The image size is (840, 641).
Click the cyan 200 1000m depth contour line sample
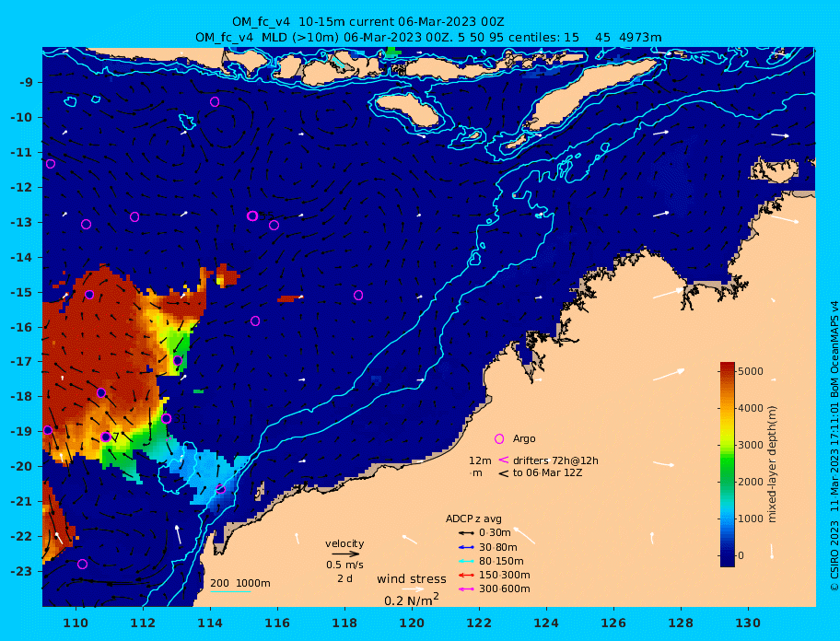(x=230, y=591)
